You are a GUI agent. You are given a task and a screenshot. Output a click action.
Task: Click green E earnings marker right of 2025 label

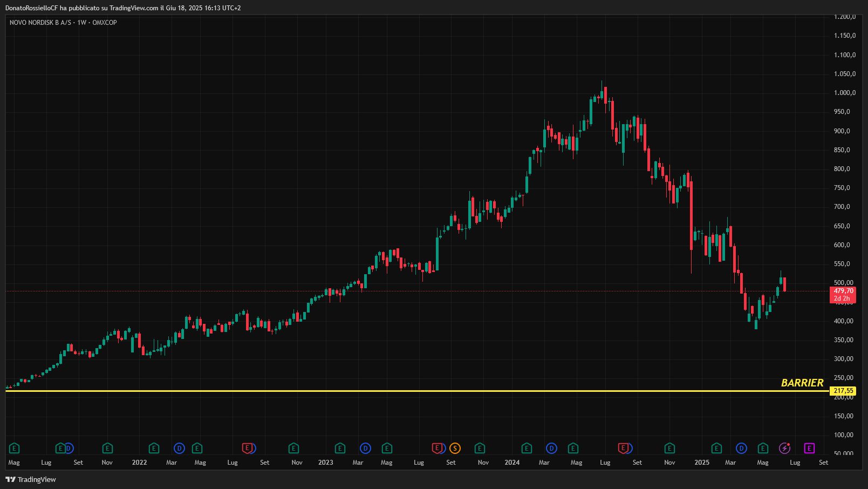(x=716, y=448)
